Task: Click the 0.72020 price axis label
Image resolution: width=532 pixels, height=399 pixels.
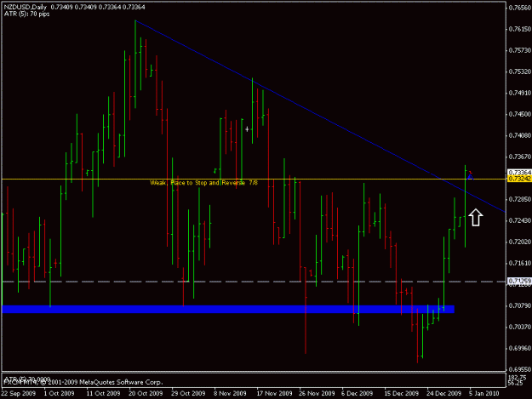Action: pos(520,242)
